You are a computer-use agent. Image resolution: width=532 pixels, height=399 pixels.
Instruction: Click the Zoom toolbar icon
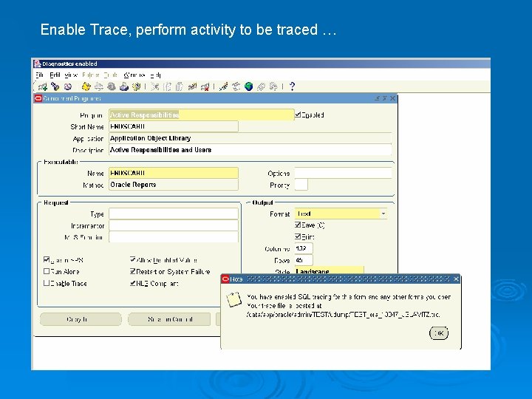click(236, 87)
